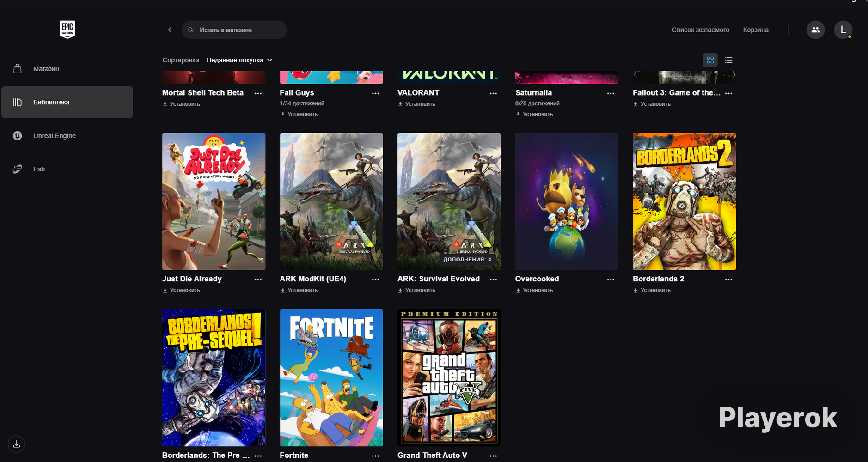The width and height of the screenshot is (868, 462).
Task: Open the sort dropdown 'Недавние покупки'
Action: pyautogui.click(x=239, y=60)
